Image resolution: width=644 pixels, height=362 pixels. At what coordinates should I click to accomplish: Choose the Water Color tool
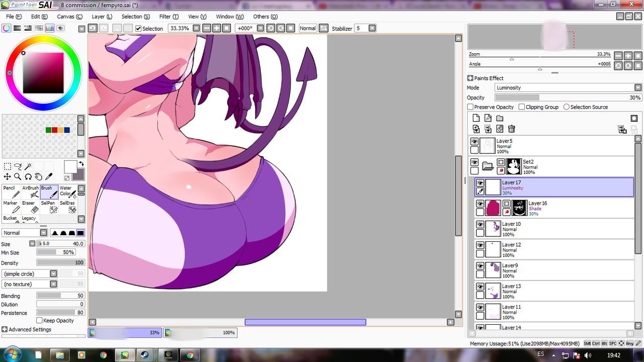tap(67, 192)
